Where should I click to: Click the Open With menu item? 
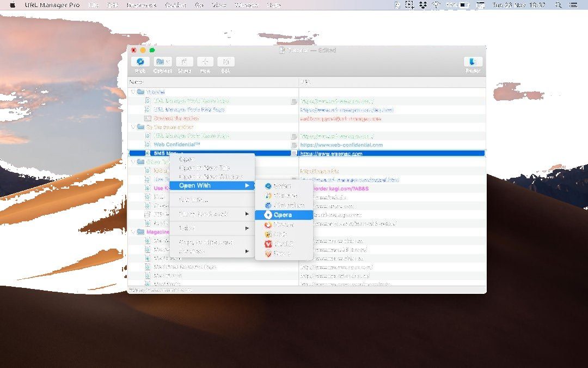[212, 185]
